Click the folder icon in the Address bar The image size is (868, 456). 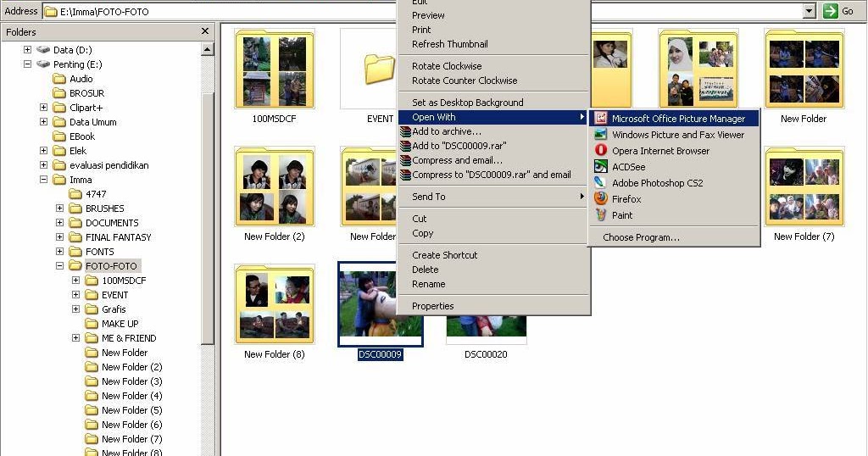coord(51,12)
